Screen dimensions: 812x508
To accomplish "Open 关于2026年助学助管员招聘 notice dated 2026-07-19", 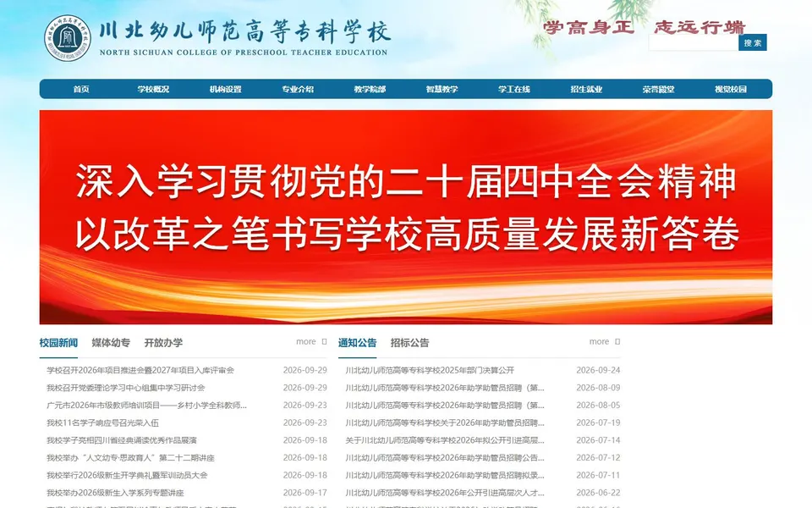I will click(x=445, y=423).
